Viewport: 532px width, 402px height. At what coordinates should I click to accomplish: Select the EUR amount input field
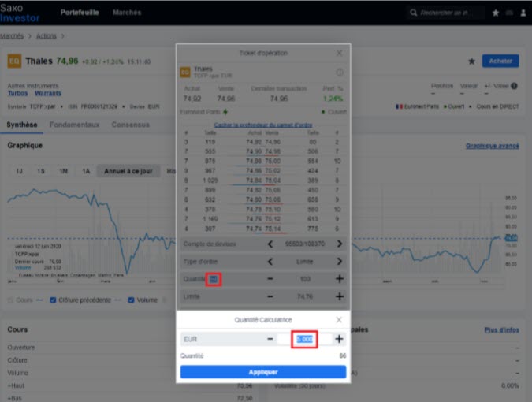304,339
